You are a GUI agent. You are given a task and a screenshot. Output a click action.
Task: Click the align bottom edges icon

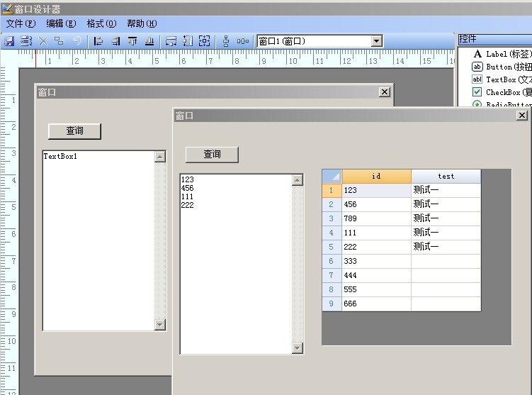(149, 41)
